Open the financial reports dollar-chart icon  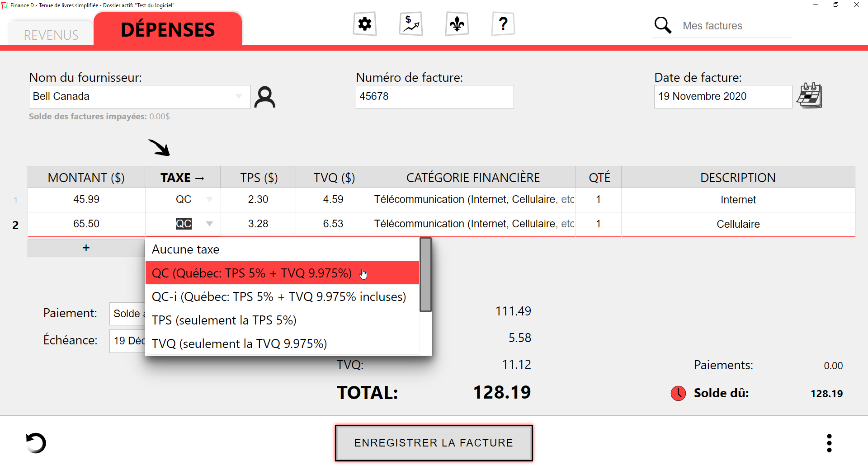coord(410,23)
